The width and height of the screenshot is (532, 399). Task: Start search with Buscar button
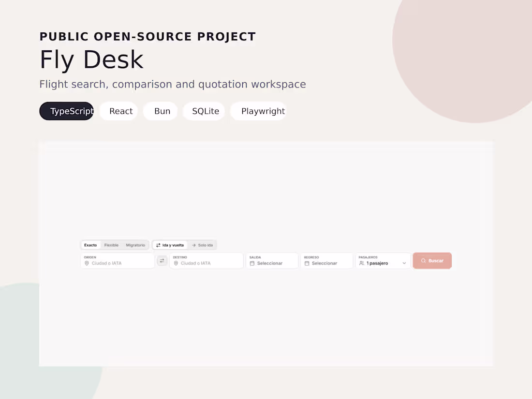pyautogui.click(x=432, y=261)
